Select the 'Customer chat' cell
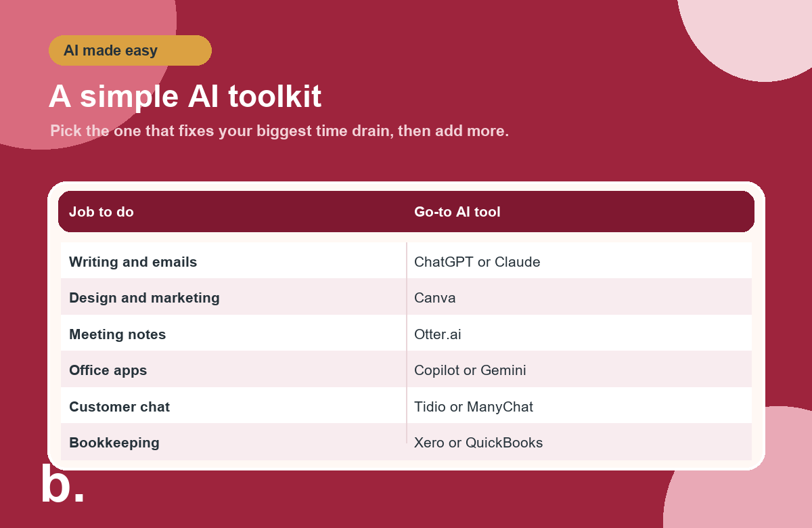Viewport: 812px width, 528px height. pos(233,405)
